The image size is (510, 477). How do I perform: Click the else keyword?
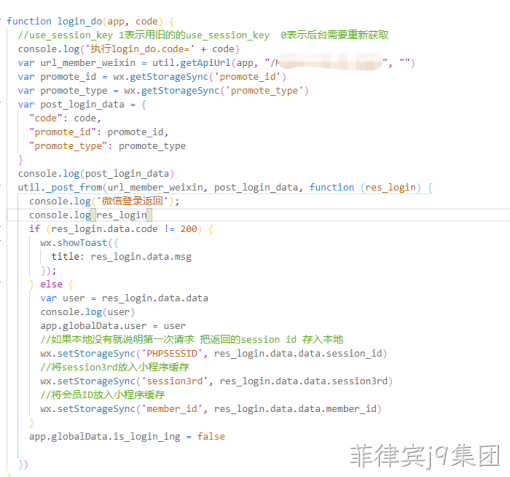51,284
